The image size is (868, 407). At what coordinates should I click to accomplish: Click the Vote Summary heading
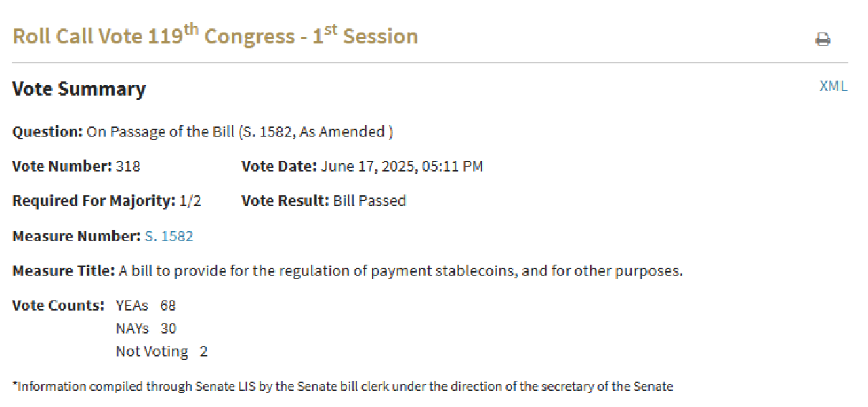point(79,90)
